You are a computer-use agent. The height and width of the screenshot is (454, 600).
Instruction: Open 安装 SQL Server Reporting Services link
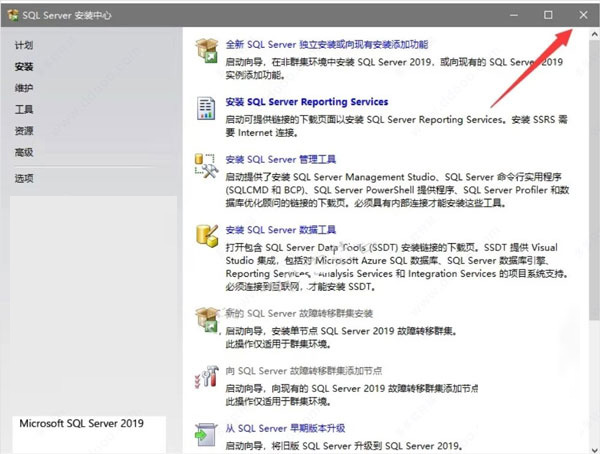click(307, 102)
